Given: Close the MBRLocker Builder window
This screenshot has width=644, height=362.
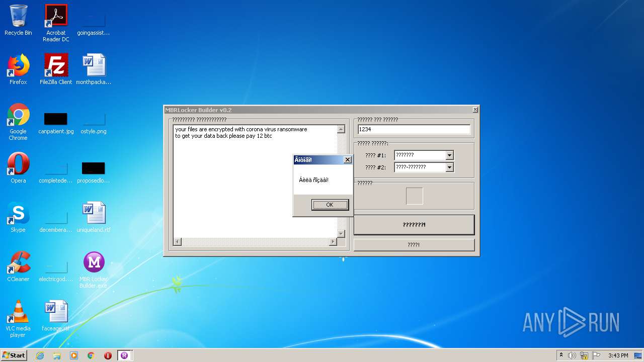Looking at the screenshot, I should pyautogui.click(x=475, y=110).
